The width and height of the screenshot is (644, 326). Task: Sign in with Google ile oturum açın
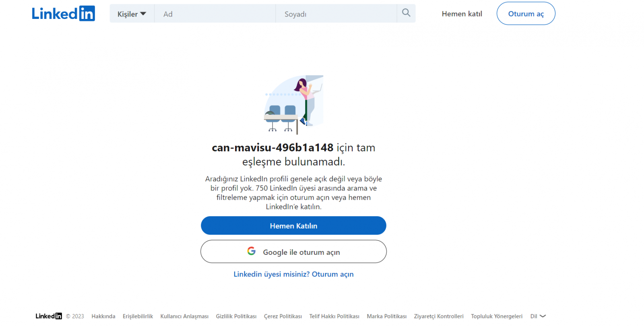293,252
